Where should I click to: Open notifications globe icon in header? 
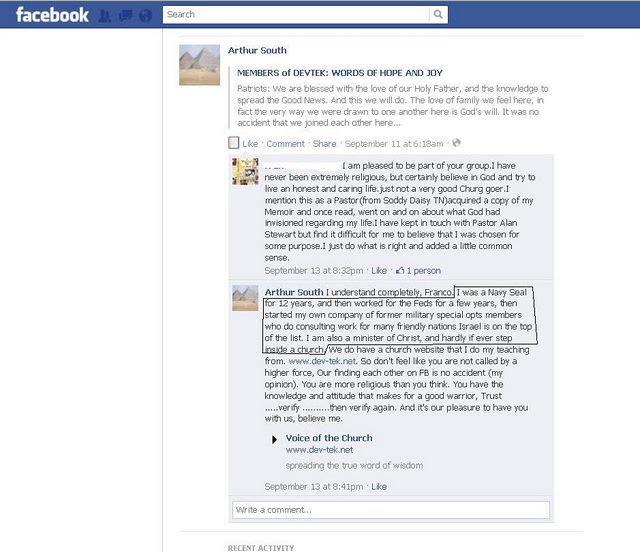(145, 16)
